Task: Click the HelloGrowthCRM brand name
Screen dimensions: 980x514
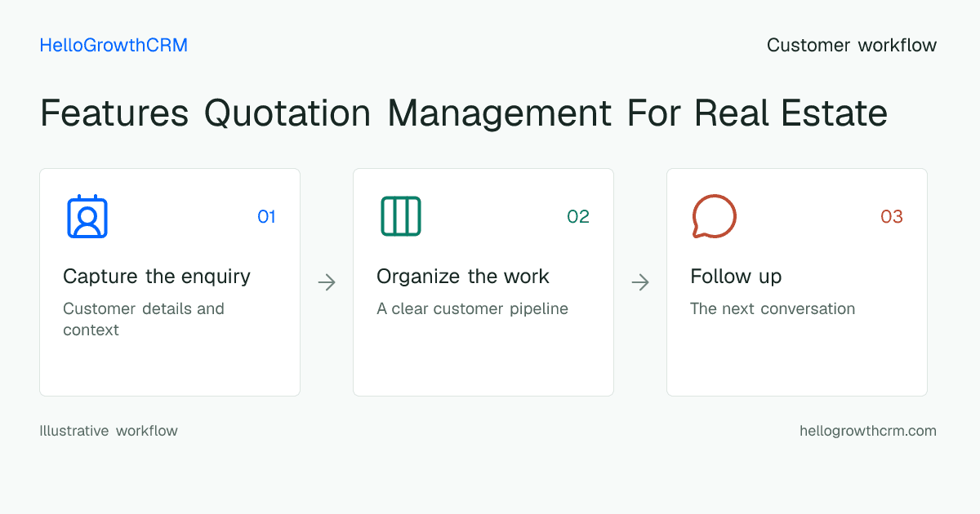Action: (x=114, y=46)
